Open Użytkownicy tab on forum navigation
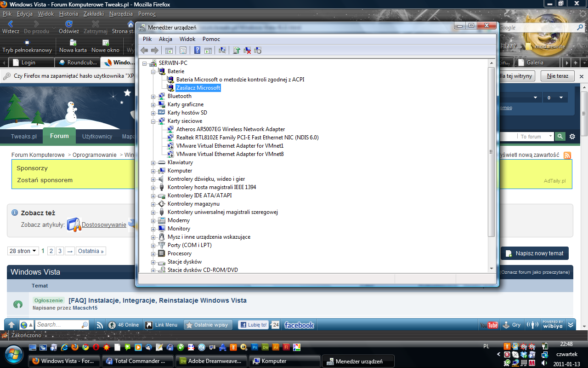The height and width of the screenshot is (368, 588). coord(97,137)
